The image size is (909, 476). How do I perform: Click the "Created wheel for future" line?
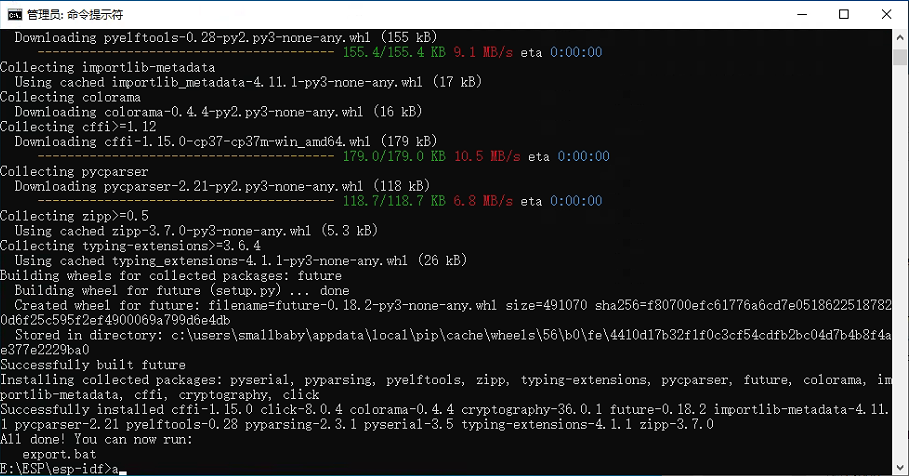(x=453, y=305)
